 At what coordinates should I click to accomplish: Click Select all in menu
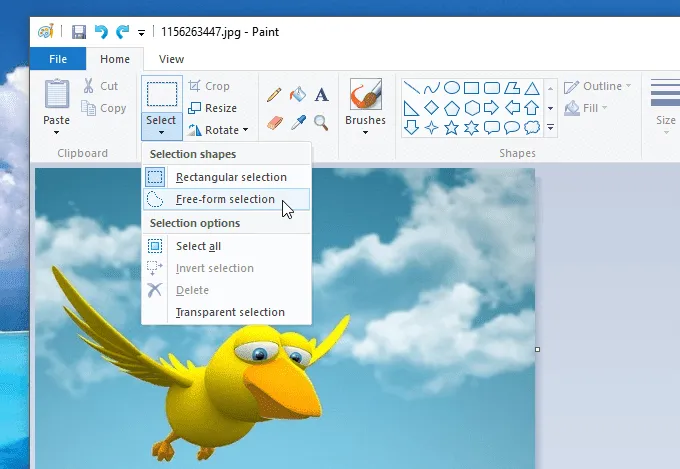[x=198, y=246]
